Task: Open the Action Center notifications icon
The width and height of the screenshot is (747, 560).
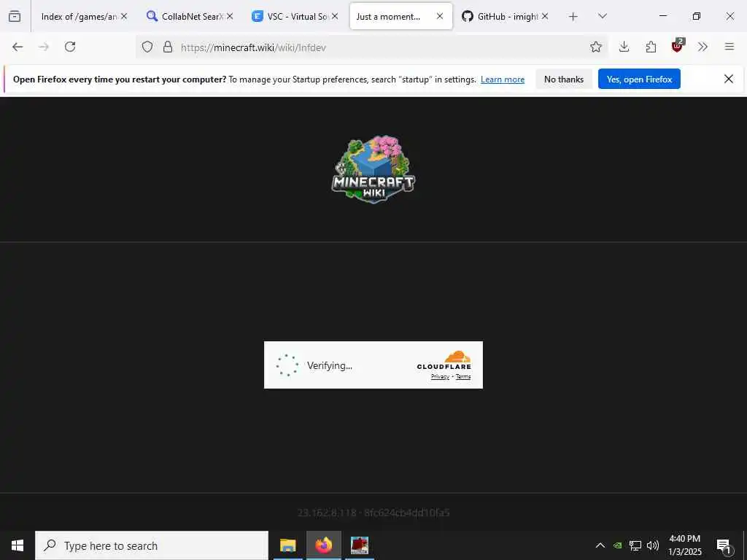Action: point(724,545)
